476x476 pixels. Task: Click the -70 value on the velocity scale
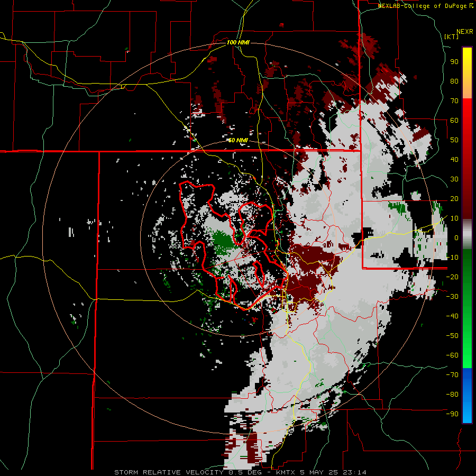click(452, 375)
